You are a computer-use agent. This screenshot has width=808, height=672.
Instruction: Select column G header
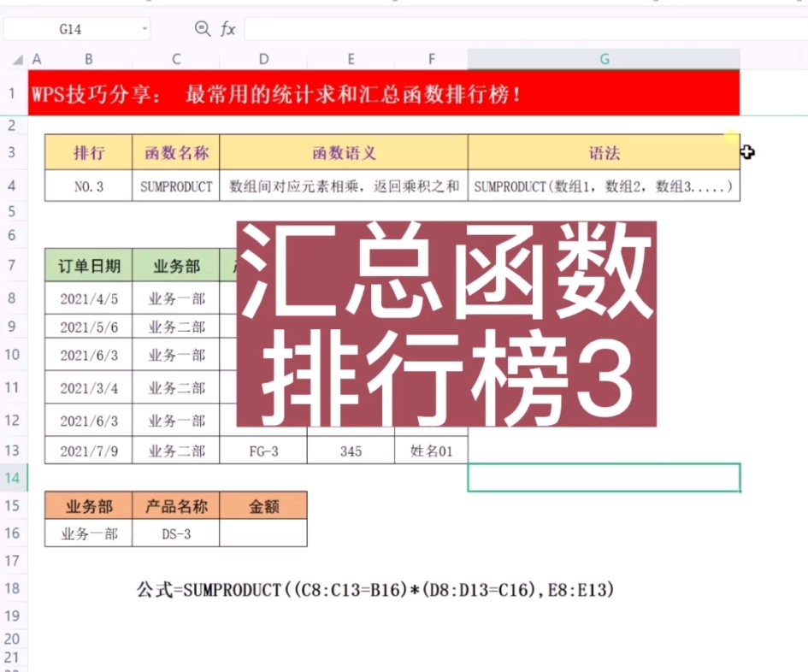pos(604,59)
